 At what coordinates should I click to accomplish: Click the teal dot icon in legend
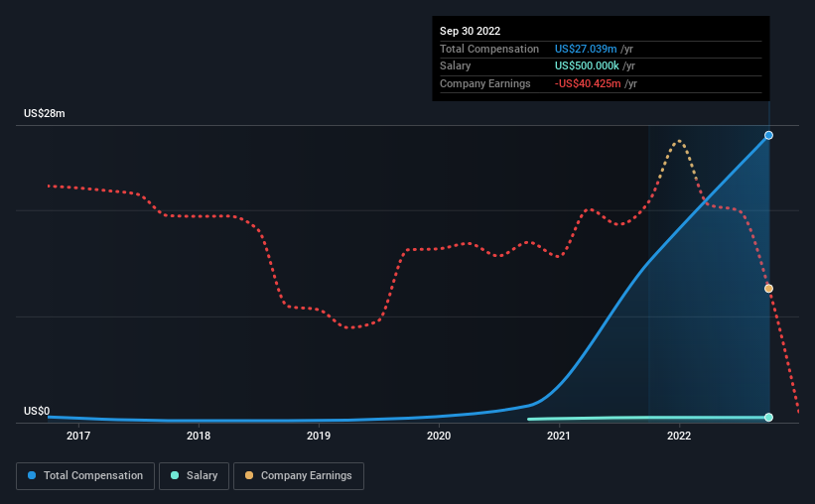(x=175, y=475)
